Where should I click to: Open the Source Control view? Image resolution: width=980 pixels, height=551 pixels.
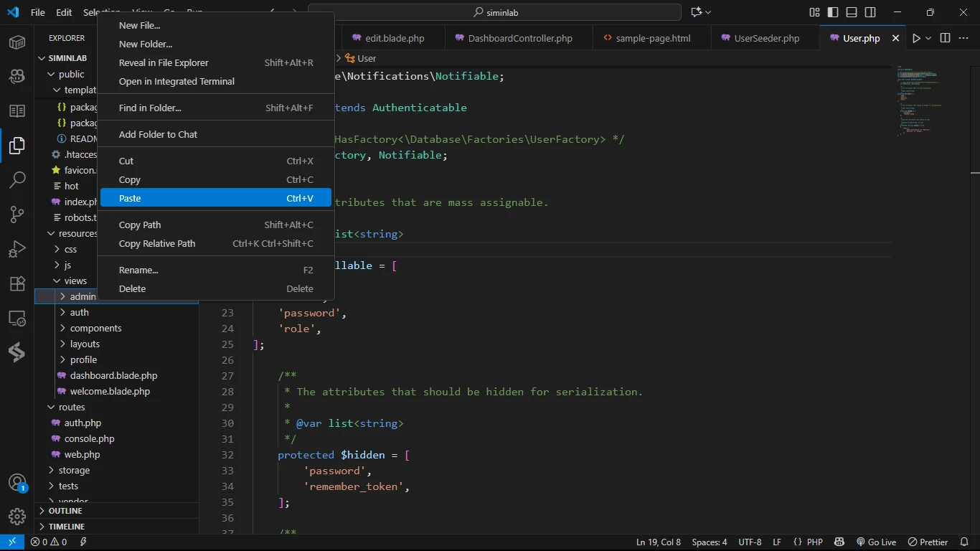click(x=17, y=215)
